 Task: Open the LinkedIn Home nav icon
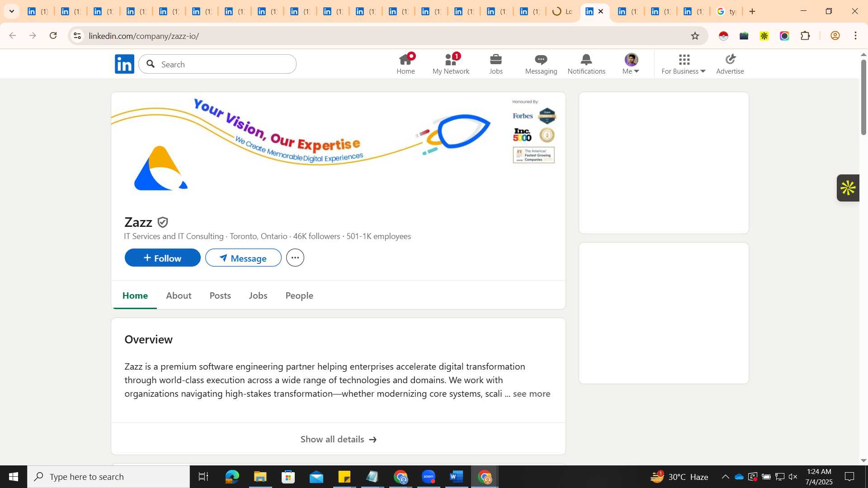(406, 64)
